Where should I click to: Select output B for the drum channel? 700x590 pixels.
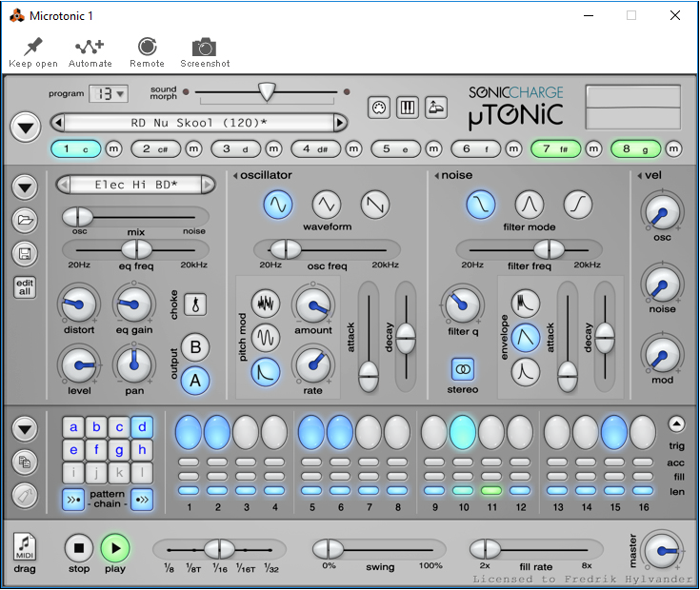click(x=195, y=347)
